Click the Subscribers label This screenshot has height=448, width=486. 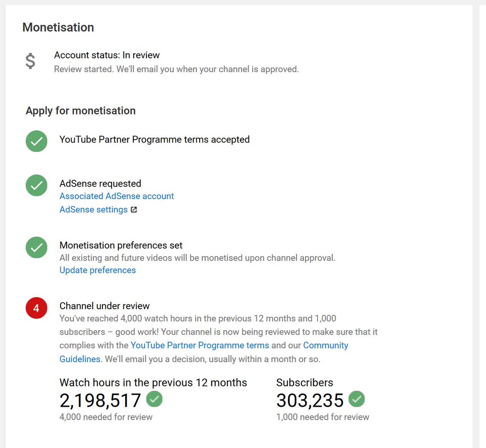click(x=305, y=382)
